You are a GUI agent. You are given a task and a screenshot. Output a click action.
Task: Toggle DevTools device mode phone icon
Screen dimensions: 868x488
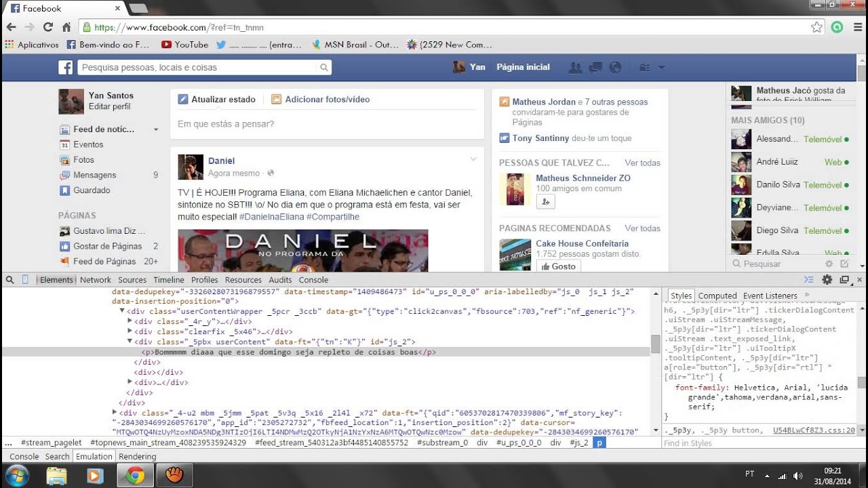click(x=26, y=279)
